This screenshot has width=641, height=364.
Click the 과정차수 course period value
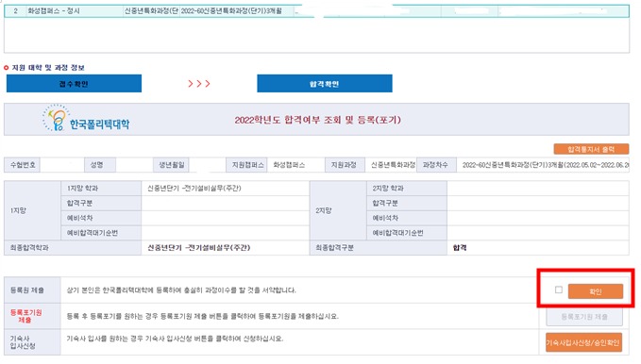click(543, 165)
